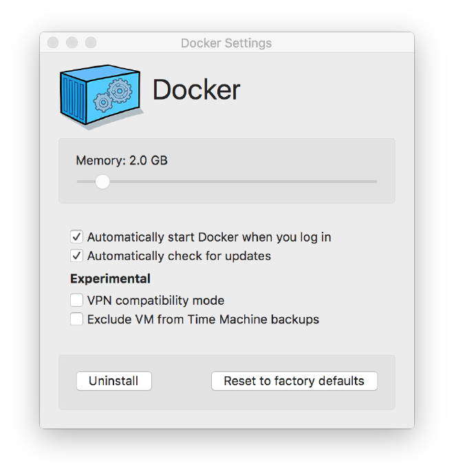
Task: Click the 'VPN compatibility mode' label text
Action: pos(155,301)
